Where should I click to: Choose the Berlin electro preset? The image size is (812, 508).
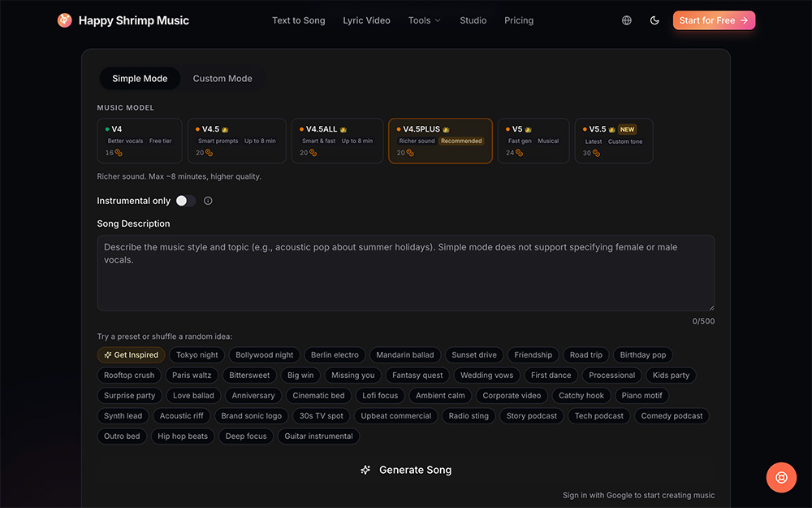pos(335,355)
